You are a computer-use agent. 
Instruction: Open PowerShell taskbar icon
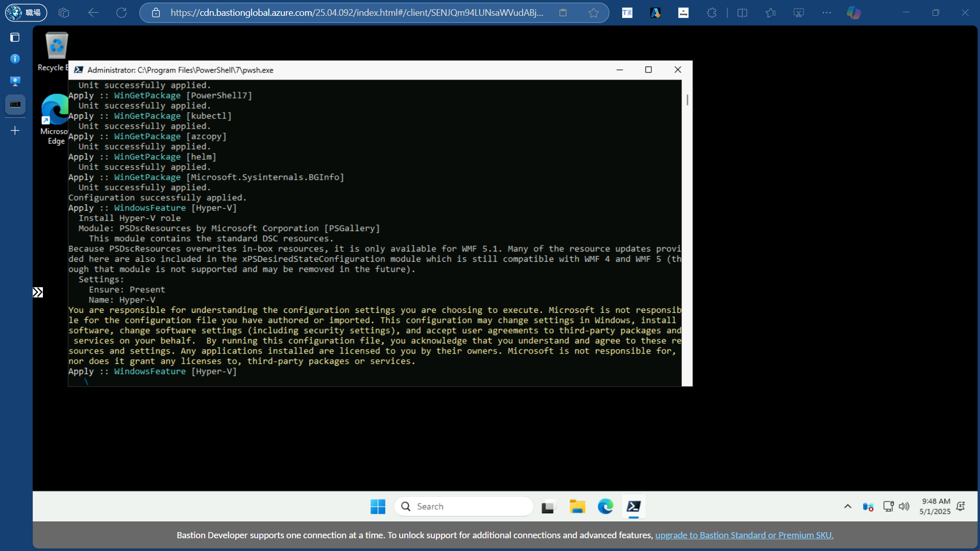[633, 507]
